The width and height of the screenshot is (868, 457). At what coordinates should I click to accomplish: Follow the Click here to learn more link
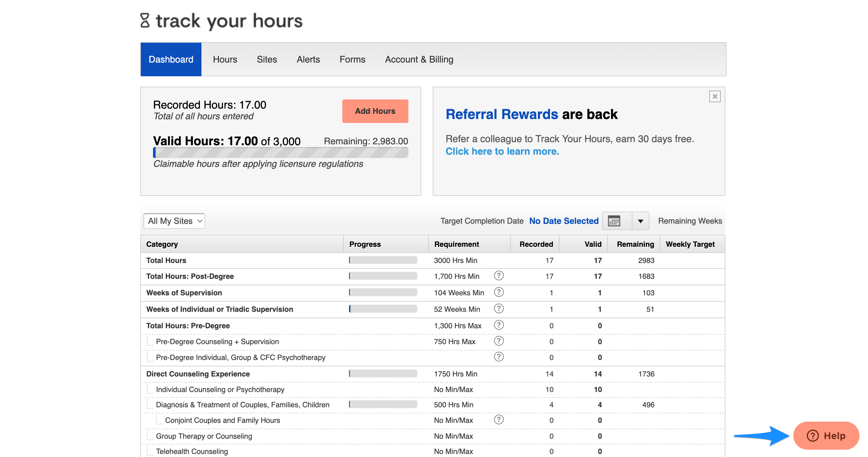pyautogui.click(x=502, y=151)
